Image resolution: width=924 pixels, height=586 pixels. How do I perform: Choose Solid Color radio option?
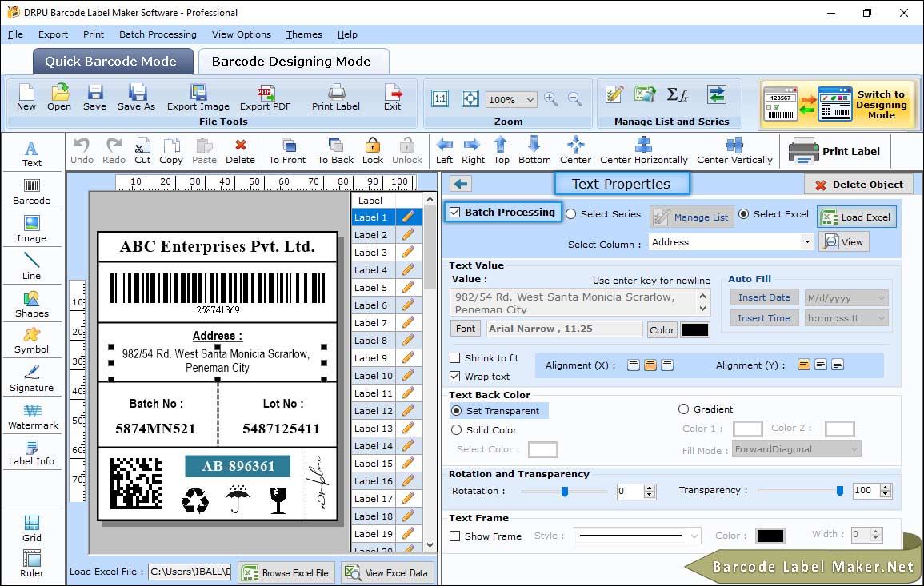pyautogui.click(x=456, y=430)
